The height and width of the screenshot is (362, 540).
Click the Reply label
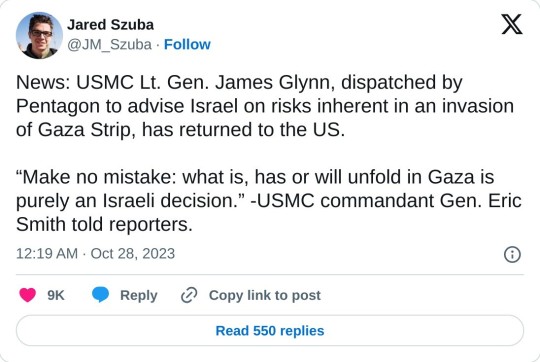pos(138,296)
